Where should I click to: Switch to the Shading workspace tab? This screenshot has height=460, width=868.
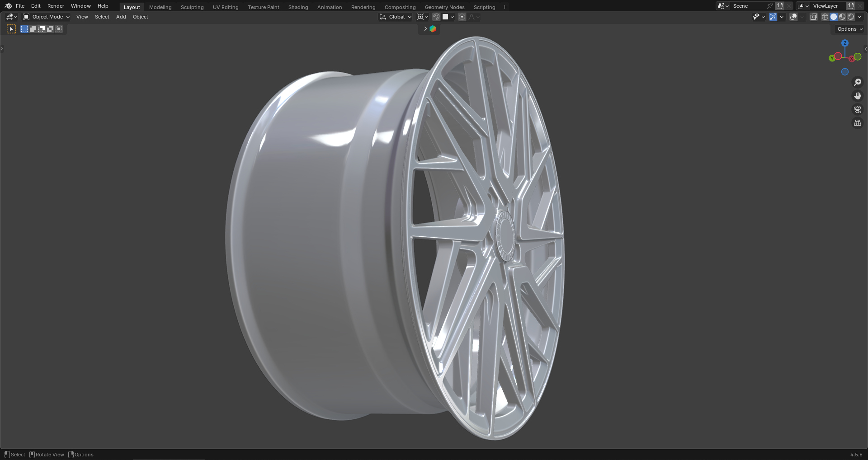298,7
